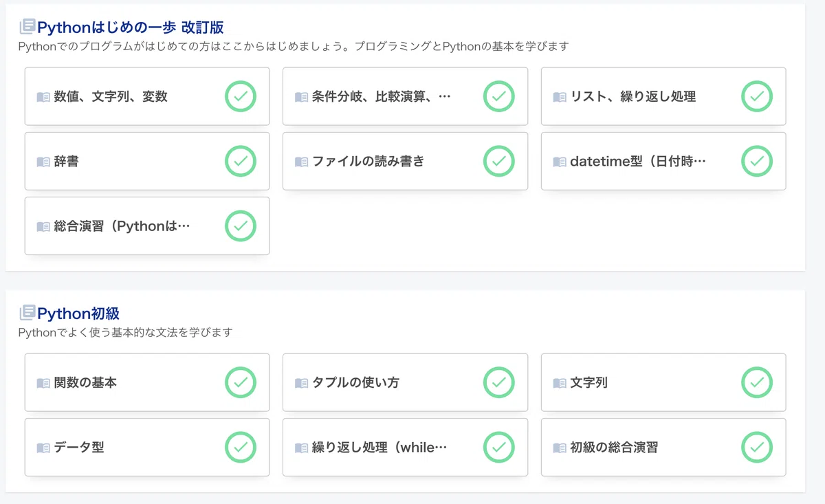Click the green checkmark on データ型

coord(241,447)
